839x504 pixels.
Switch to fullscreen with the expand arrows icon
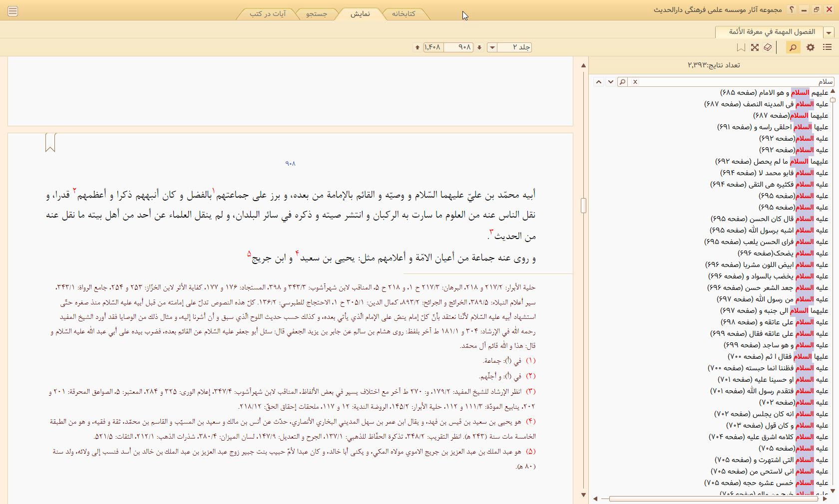(x=755, y=47)
